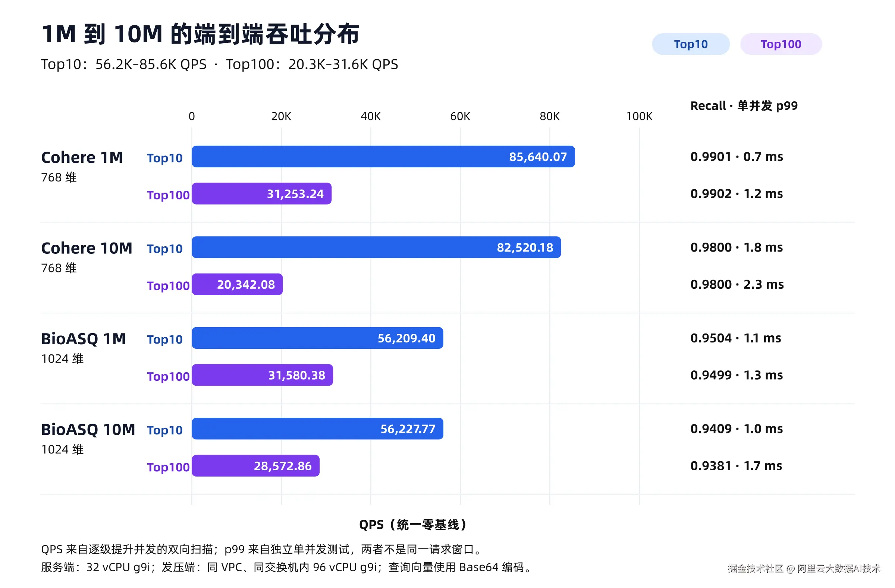Select the "Cohere 10M" dataset label
This screenshot has height=588, width=895.
[87, 248]
